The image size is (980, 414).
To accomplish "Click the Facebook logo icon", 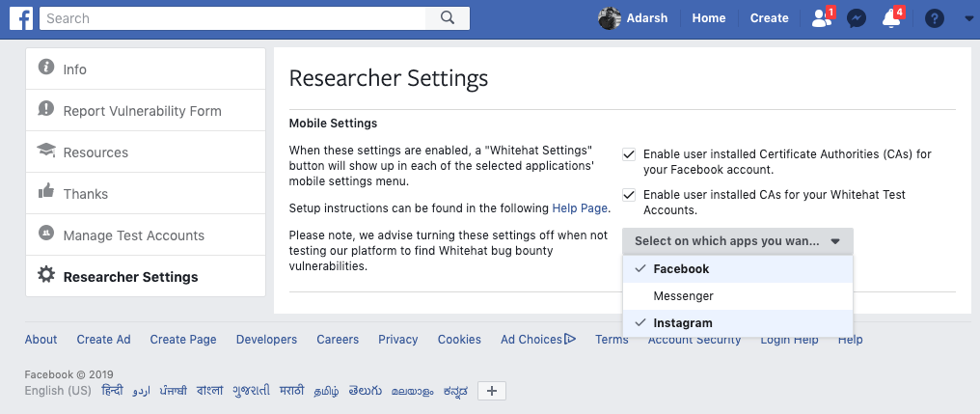I will 20,18.
